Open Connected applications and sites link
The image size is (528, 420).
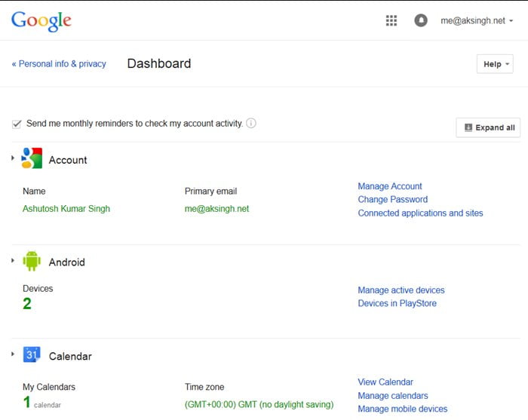point(420,213)
